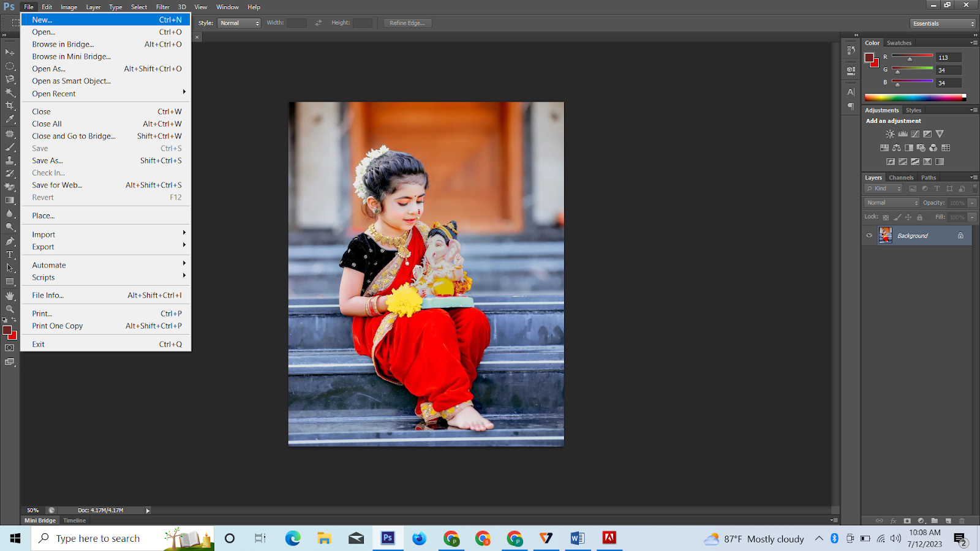Select the Gradient tool
The height and width of the screenshot is (551, 980).
(10, 200)
